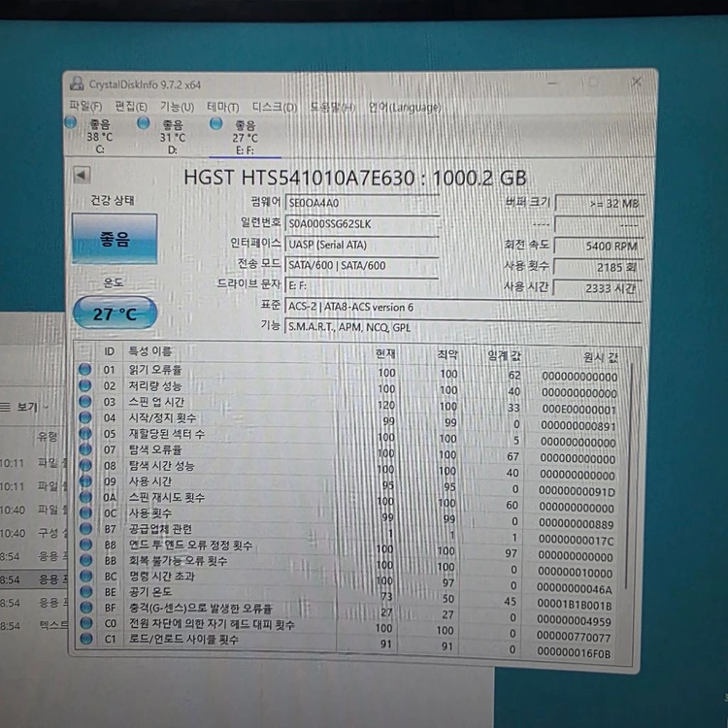Image resolution: width=728 pixels, height=728 pixels.
Task: Click the 좋음 health status button
Action: click(x=115, y=239)
